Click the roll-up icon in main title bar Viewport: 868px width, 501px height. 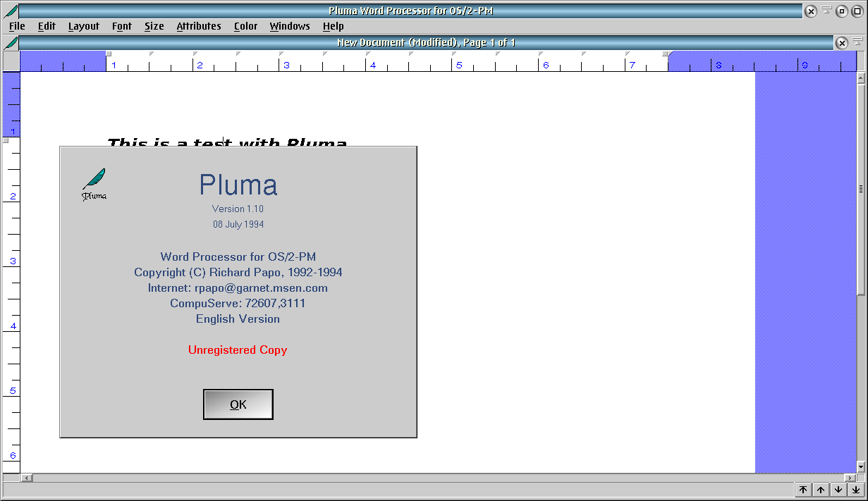click(826, 11)
